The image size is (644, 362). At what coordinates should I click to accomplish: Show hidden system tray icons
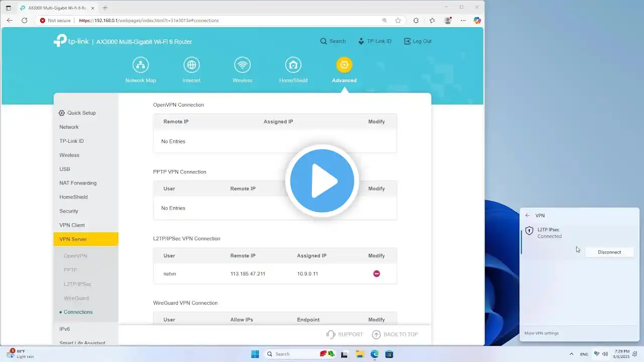click(x=571, y=354)
